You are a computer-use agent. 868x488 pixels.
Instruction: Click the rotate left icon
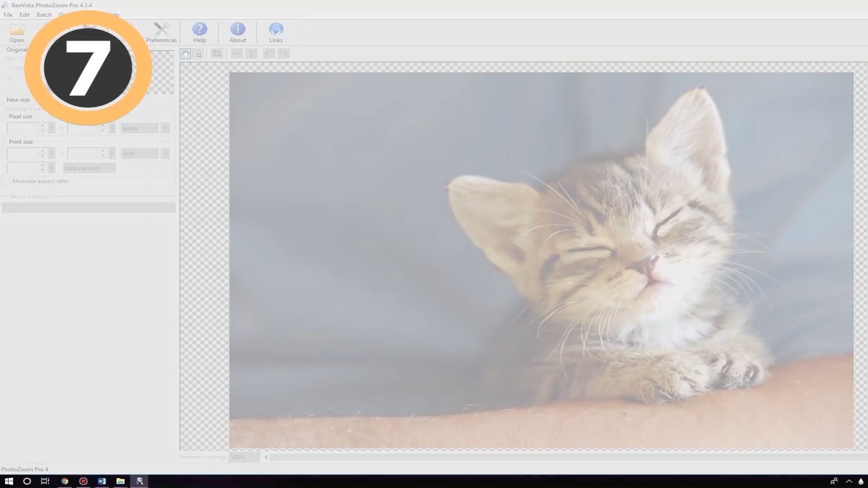click(269, 54)
